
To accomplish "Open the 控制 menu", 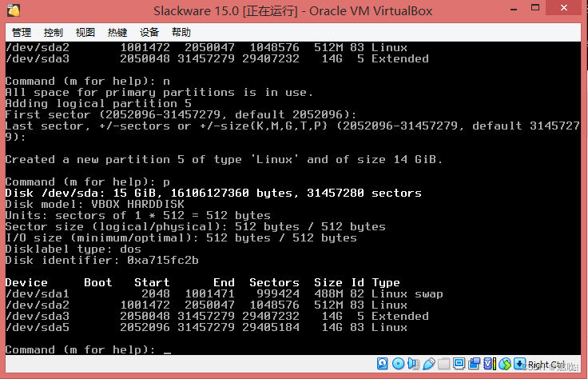I will (x=54, y=33).
